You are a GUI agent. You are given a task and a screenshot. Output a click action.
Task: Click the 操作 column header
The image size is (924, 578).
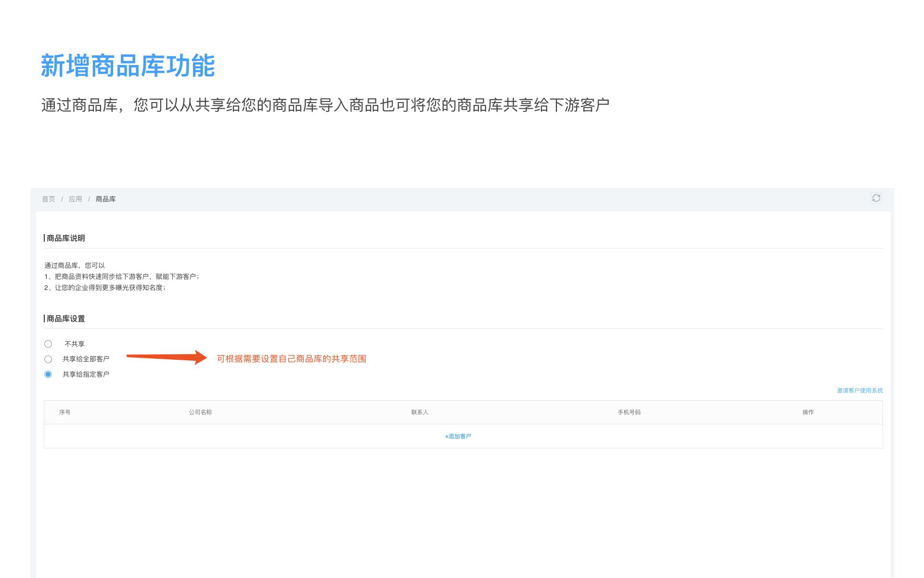click(808, 412)
